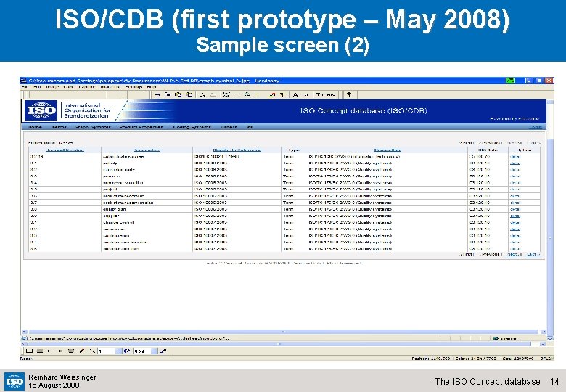
Task: Go to the Home navigation tab
Action: tap(35, 127)
